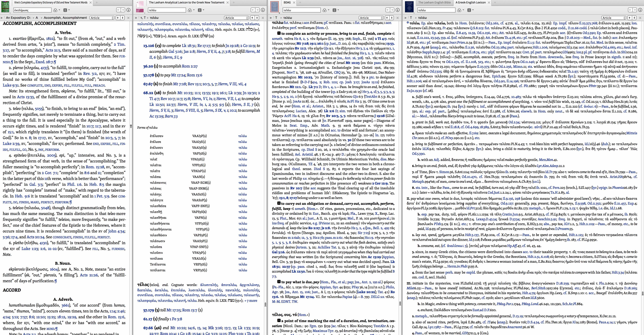Close the A Greek-English Lexicon tab

tap(489, 3)
